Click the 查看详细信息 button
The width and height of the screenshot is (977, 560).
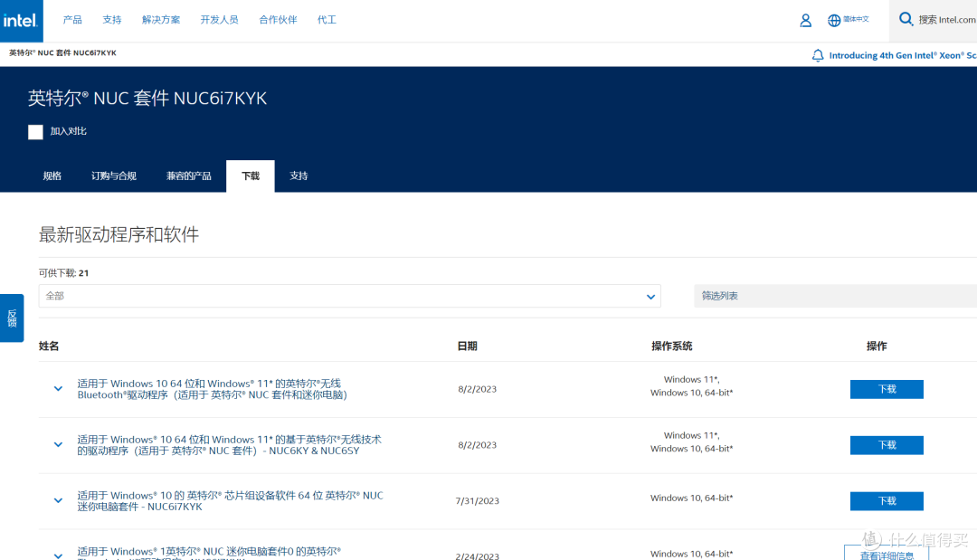pyautogui.click(x=887, y=554)
